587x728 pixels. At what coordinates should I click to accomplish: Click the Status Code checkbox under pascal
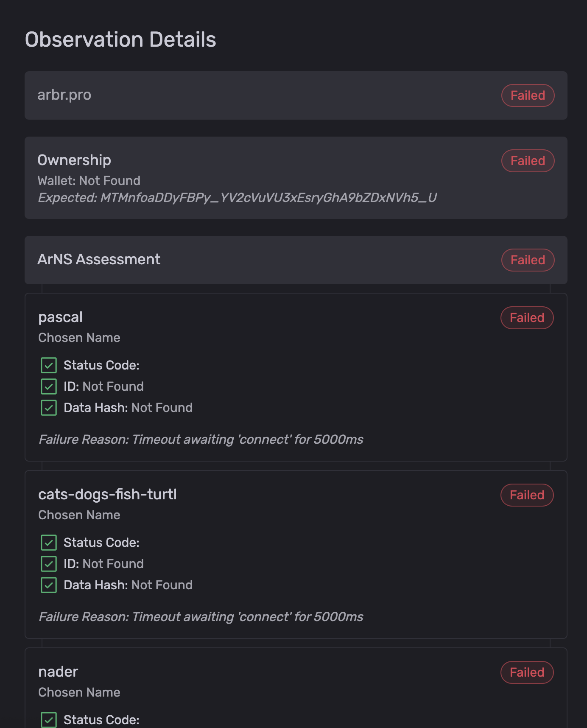pyautogui.click(x=49, y=365)
